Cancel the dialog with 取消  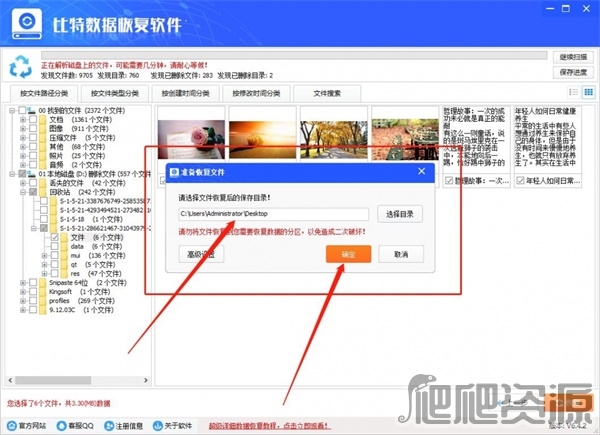[x=401, y=254]
